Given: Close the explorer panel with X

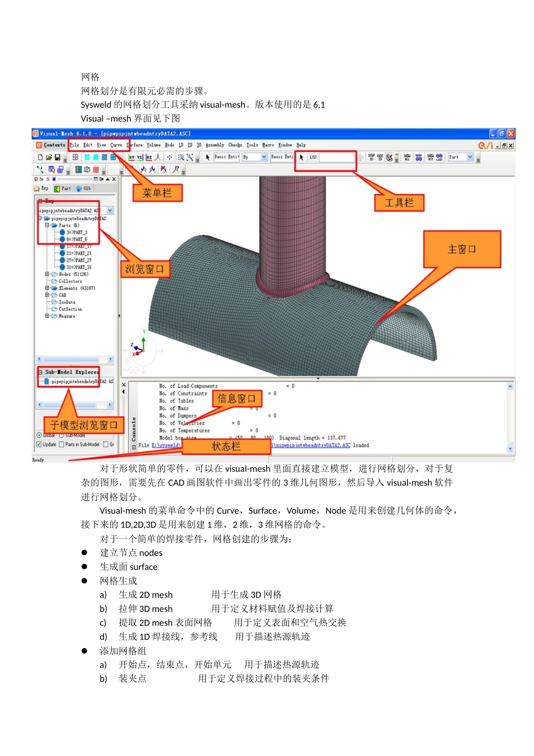Looking at the screenshot, I should pyautogui.click(x=114, y=179).
